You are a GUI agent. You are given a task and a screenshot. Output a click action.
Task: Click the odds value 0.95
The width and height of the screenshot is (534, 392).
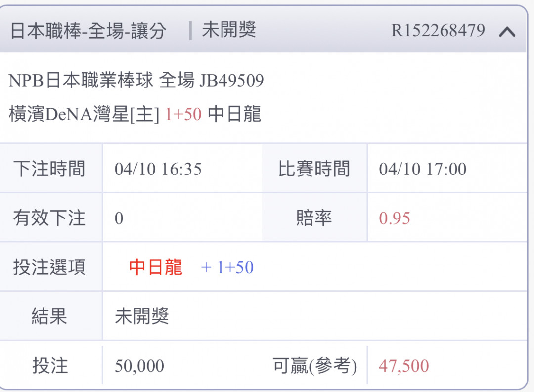click(x=395, y=218)
